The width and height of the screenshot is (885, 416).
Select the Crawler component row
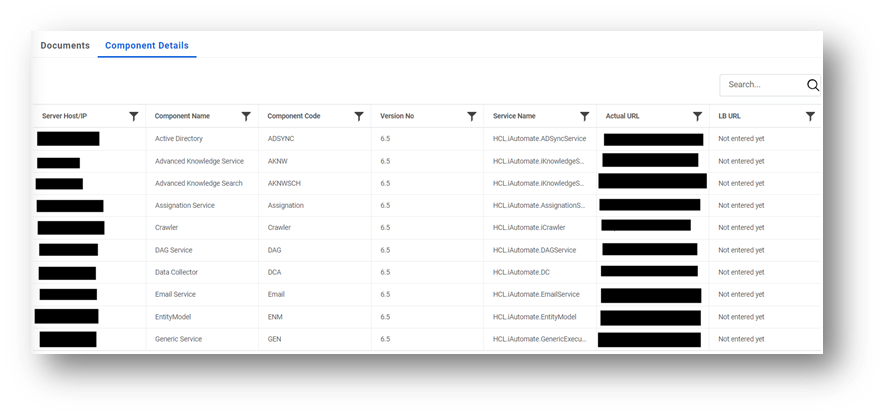pyautogui.click(x=427, y=227)
